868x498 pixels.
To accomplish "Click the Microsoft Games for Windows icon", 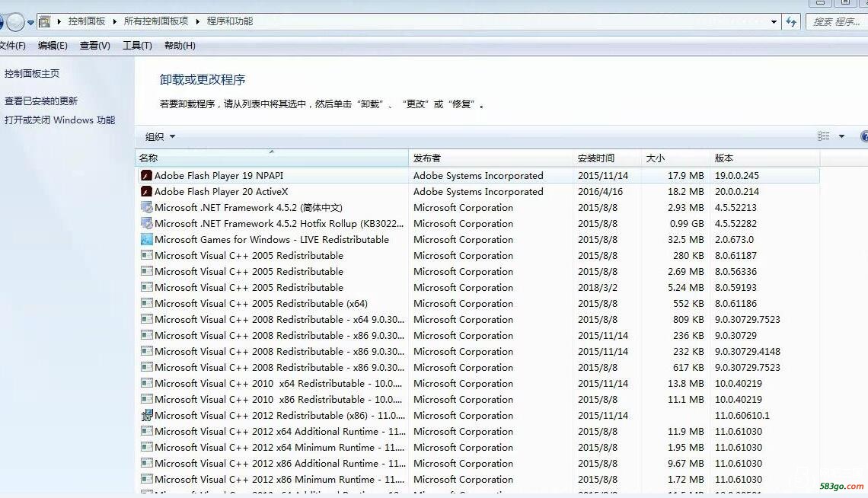I will [x=147, y=240].
